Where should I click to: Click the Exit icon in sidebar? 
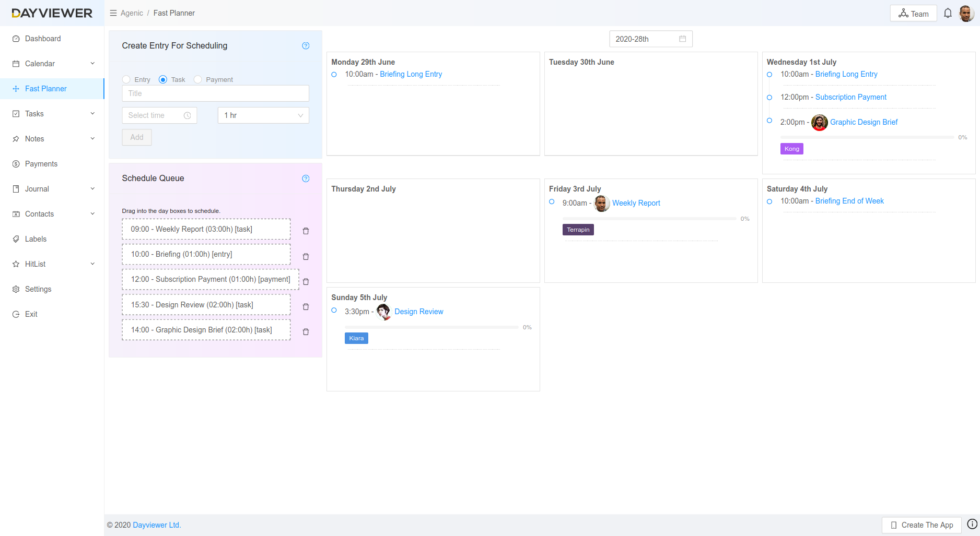[16, 314]
